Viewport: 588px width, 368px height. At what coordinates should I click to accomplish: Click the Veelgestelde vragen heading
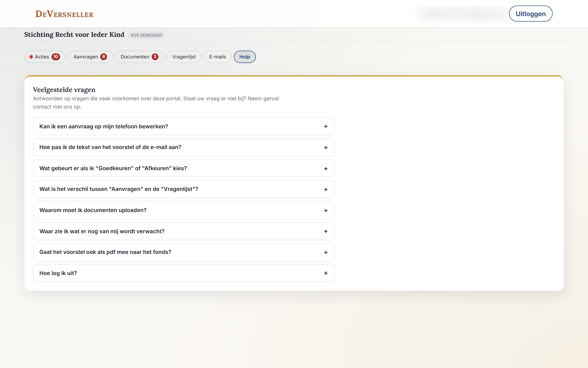64,90
